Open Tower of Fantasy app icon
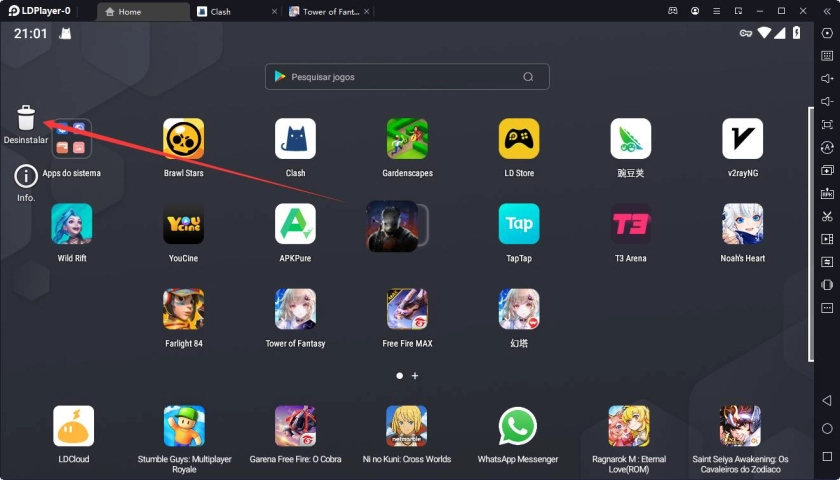840x480 pixels. [x=295, y=309]
